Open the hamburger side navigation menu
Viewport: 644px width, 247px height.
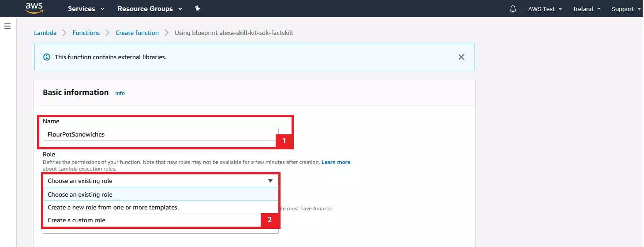pos(7,27)
